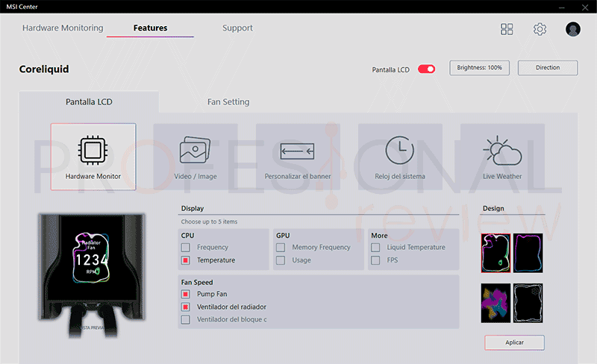Enable CPU Frequency checkbox

coord(185,248)
